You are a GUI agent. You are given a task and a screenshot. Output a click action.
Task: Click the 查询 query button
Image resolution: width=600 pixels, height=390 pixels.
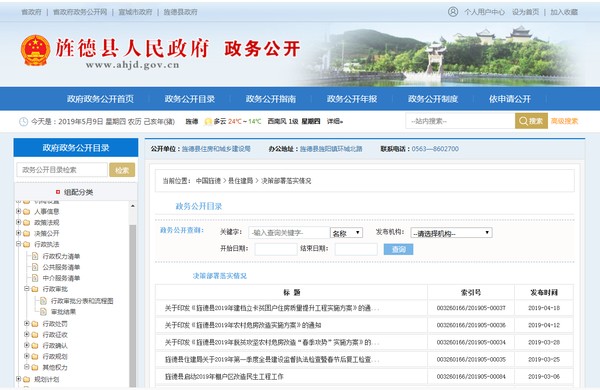coord(398,250)
